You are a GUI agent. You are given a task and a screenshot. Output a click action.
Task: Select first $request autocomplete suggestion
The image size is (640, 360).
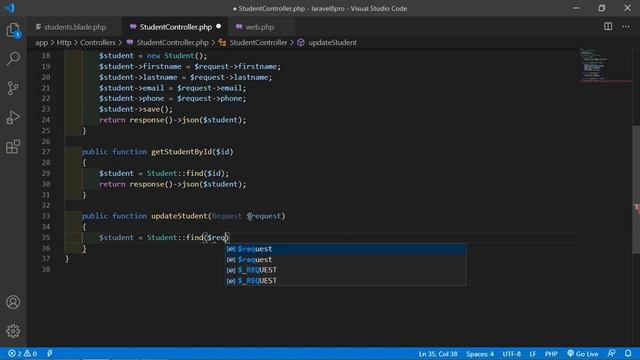(x=345, y=249)
